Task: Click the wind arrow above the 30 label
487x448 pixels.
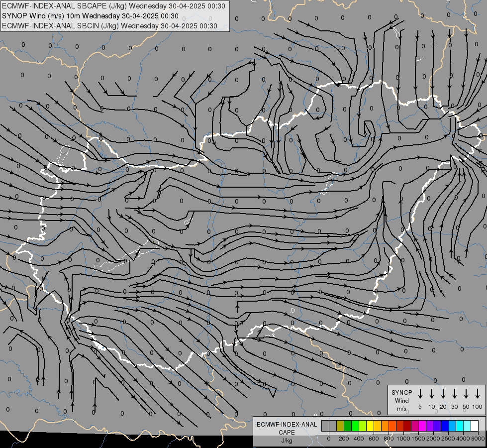Action: [454, 394]
